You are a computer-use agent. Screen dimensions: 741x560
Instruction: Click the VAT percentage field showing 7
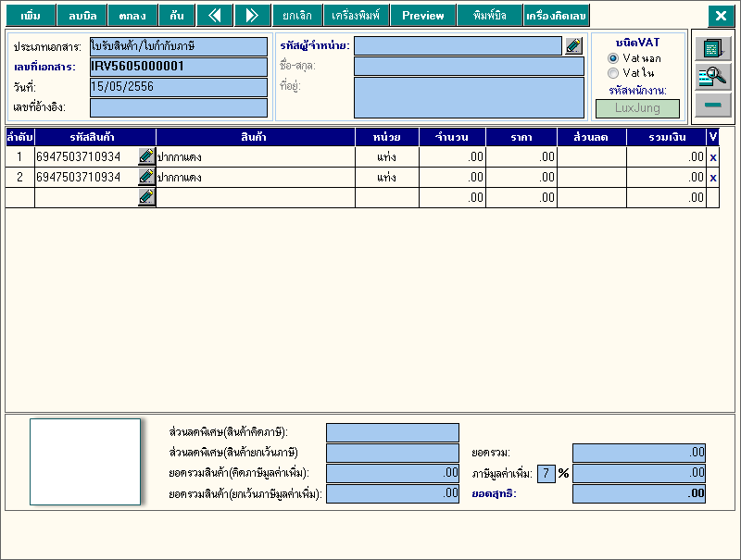coord(546,474)
